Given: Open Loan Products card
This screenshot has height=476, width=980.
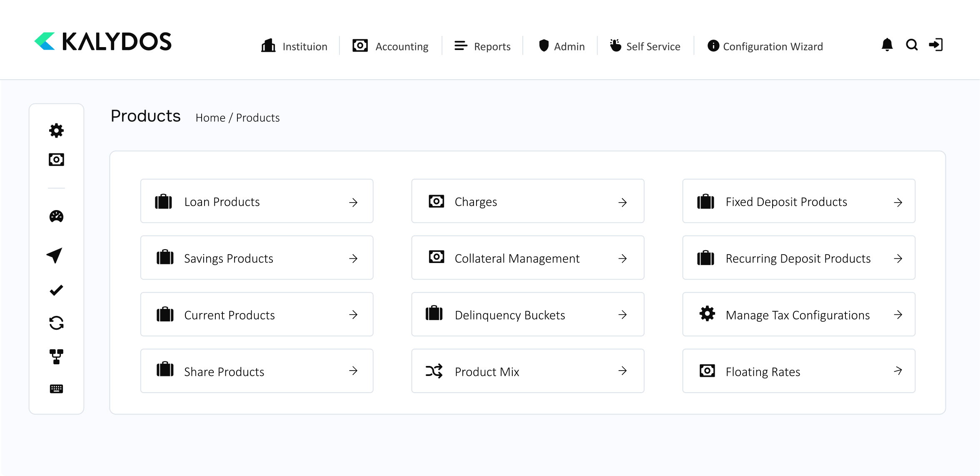Looking at the screenshot, I should click(x=257, y=201).
